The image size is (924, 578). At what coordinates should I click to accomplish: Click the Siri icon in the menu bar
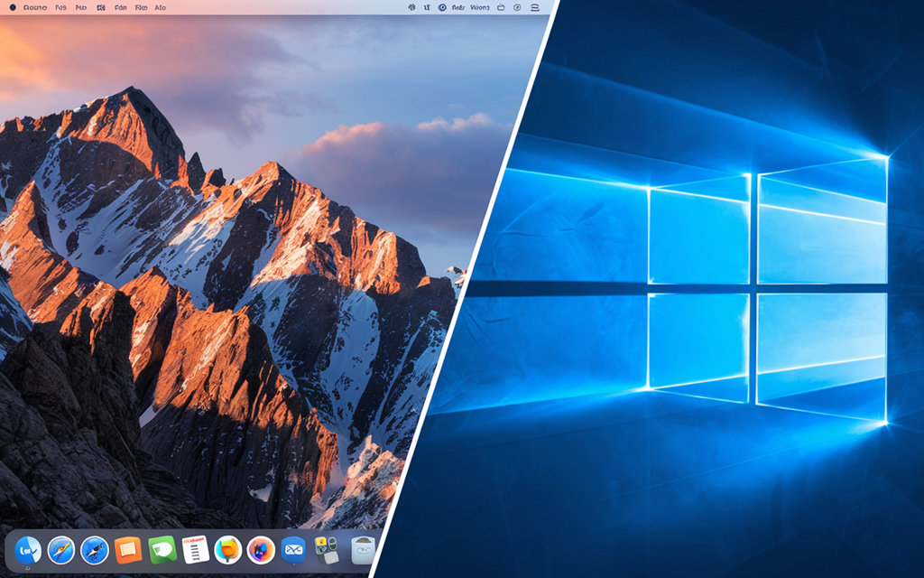coord(441,7)
